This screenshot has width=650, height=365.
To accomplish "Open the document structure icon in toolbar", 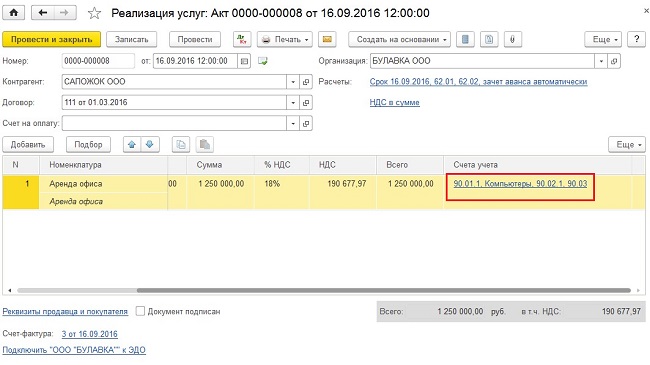I will [x=489, y=39].
